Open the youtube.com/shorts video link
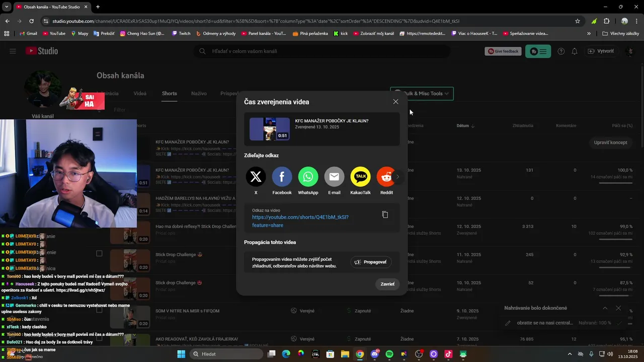Screen dimensions: 644x362 pos(300,221)
